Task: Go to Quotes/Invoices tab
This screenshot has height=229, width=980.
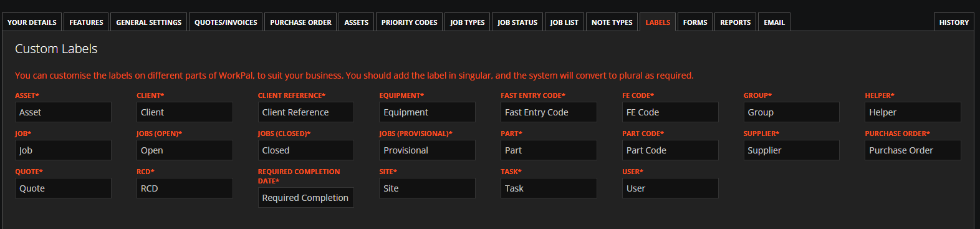Action: pos(226,22)
